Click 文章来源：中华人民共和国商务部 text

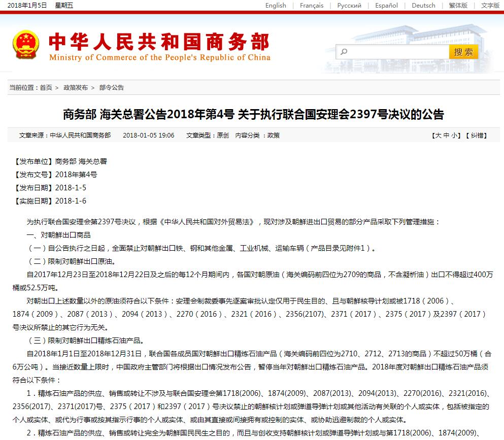coord(64,136)
